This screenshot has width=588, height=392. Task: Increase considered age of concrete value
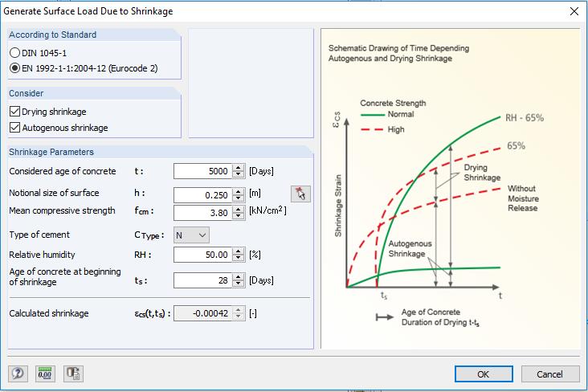[x=239, y=168]
